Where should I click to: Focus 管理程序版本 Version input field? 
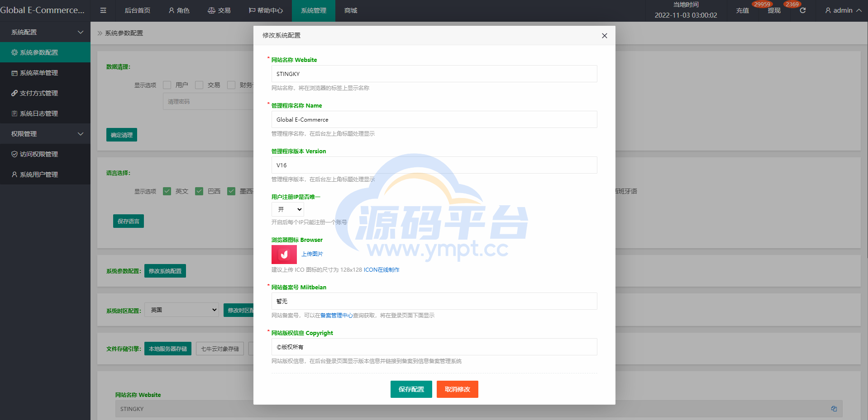coord(434,165)
